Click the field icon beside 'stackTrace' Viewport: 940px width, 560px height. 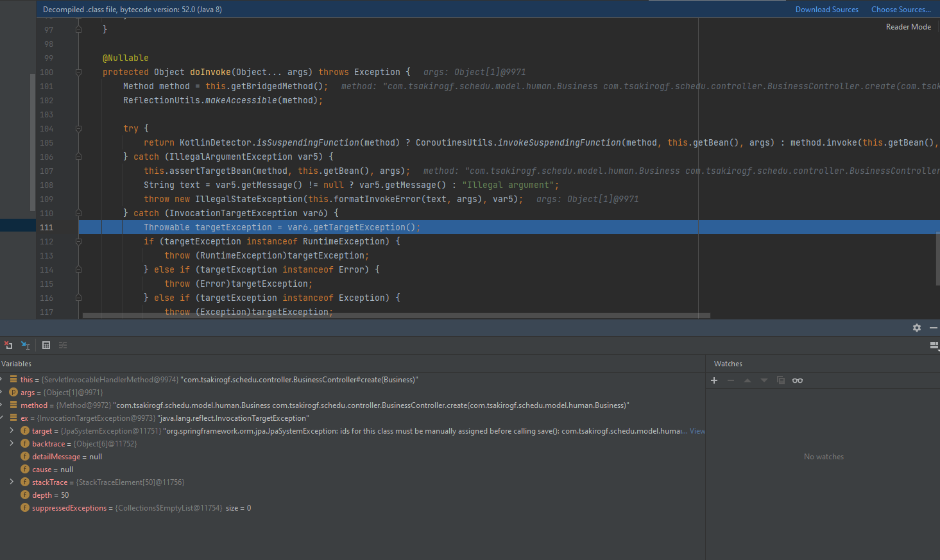pyautogui.click(x=25, y=482)
